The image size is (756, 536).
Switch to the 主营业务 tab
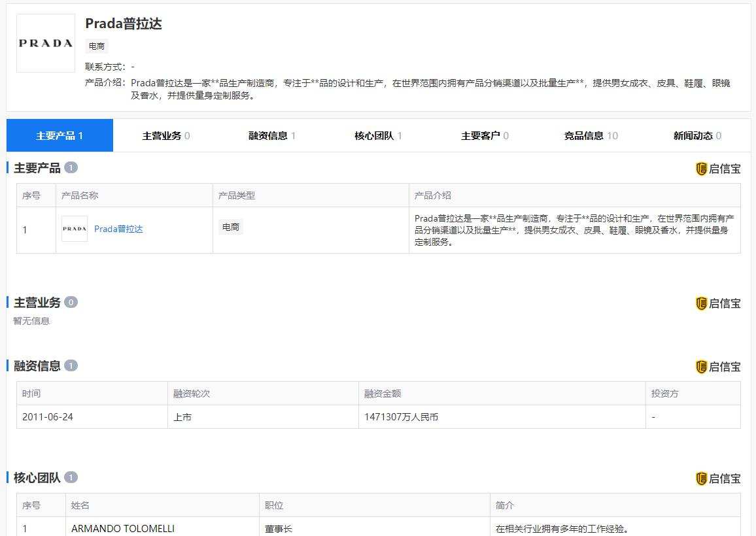pos(166,136)
